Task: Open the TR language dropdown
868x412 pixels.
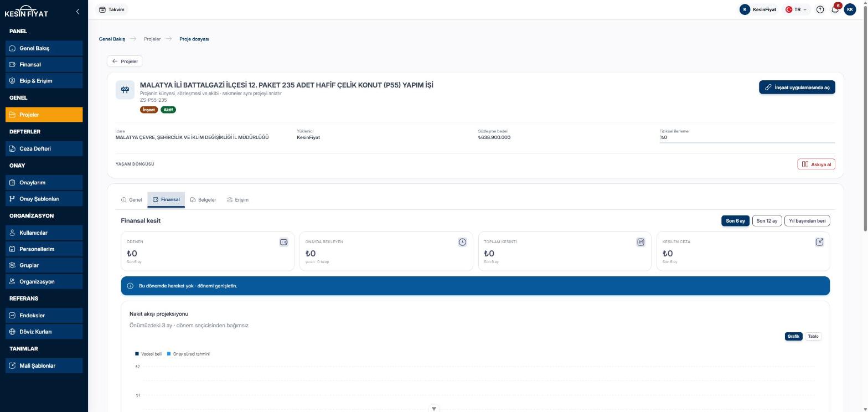Action: [796, 9]
